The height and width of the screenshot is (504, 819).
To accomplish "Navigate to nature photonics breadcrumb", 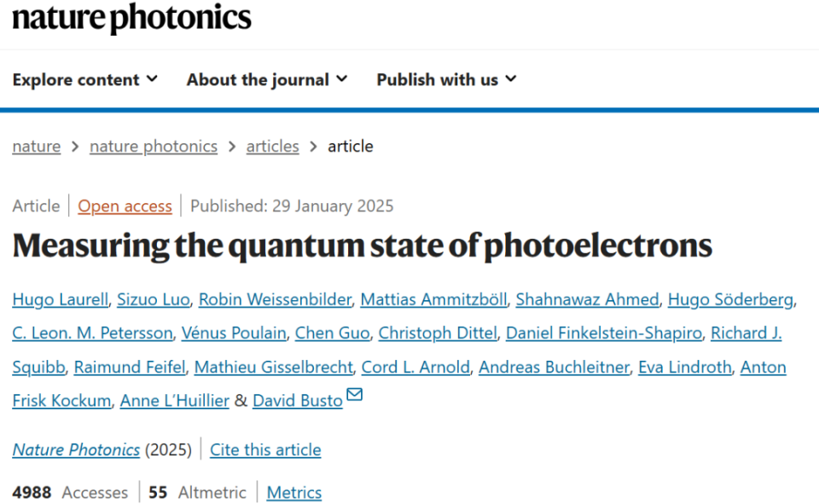I will pos(154,146).
